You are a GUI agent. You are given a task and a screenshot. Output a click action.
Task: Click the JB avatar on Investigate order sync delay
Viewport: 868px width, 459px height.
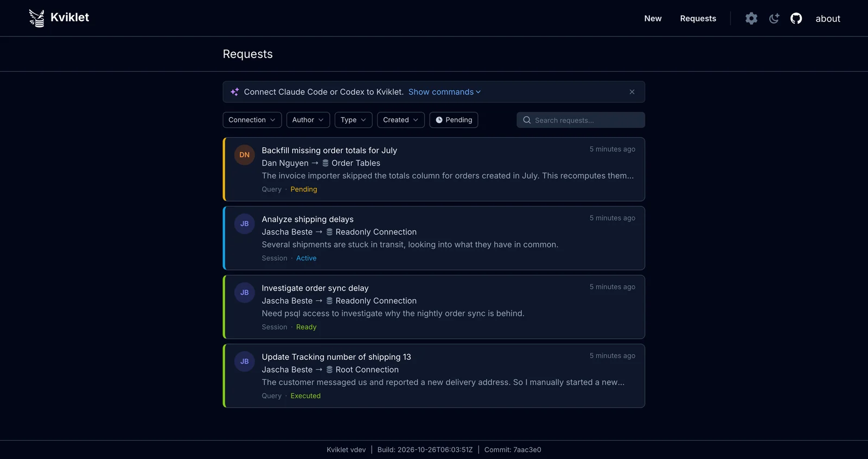(x=245, y=293)
